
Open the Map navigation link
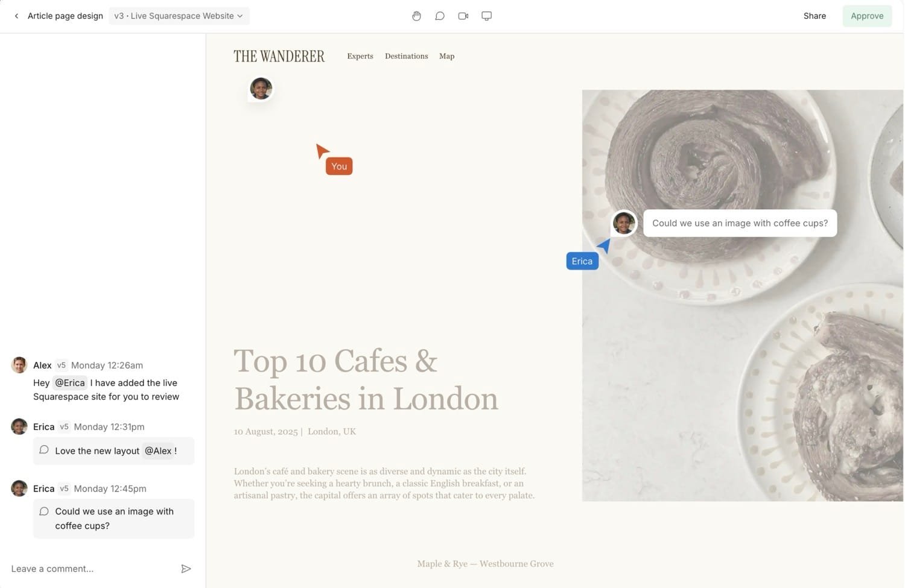pos(446,56)
